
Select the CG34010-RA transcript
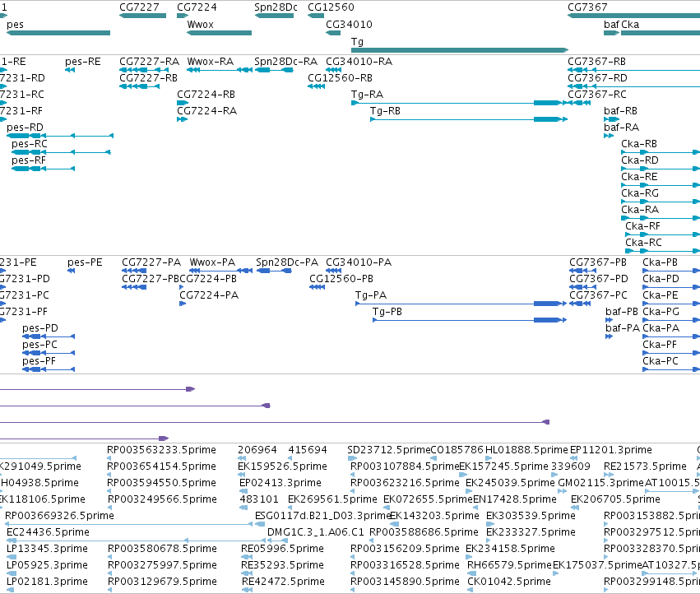(x=333, y=70)
